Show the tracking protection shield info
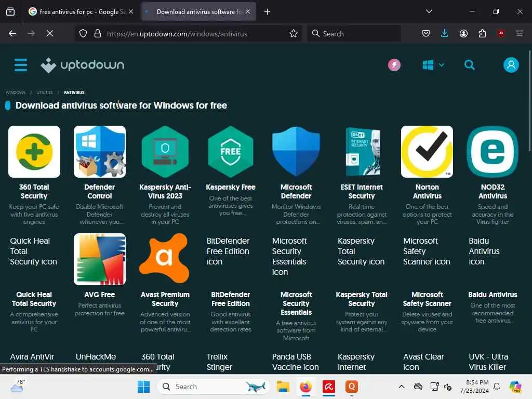The width and height of the screenshot is (532, 399). [83, 33]
